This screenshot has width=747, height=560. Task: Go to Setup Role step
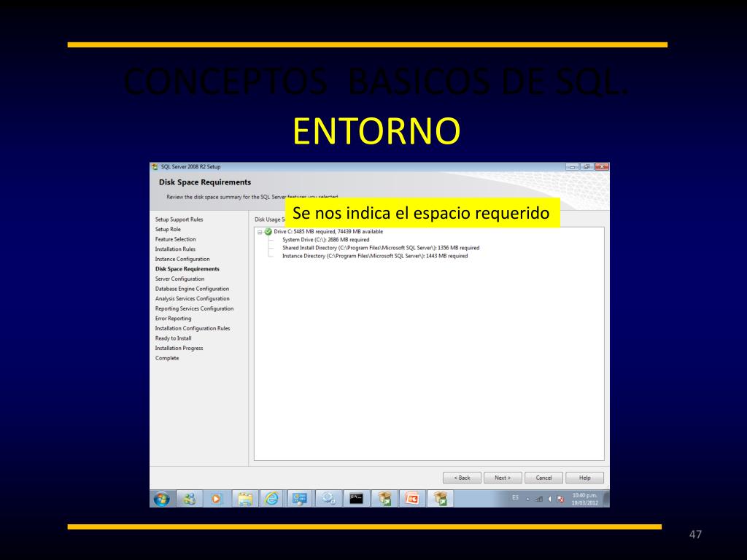tap(168, 230)
